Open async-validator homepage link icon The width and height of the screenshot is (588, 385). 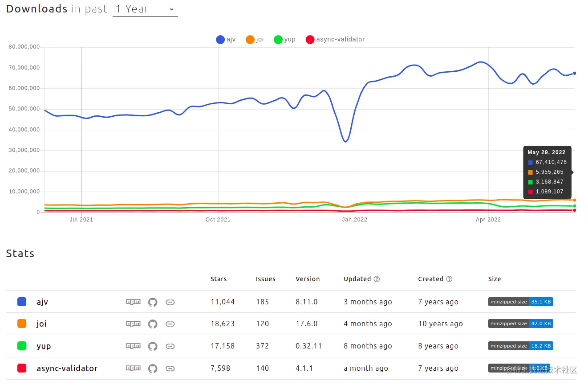[x=170, y=369]
